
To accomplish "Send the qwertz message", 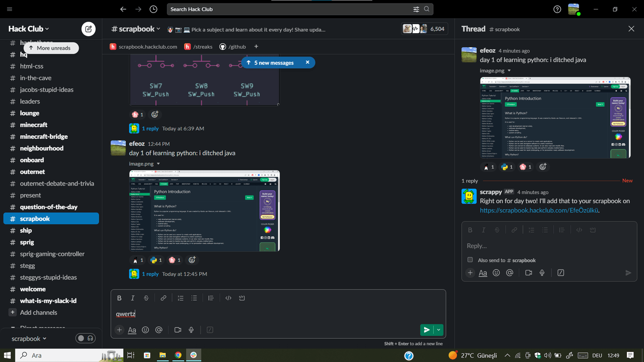I will [427, 330].
